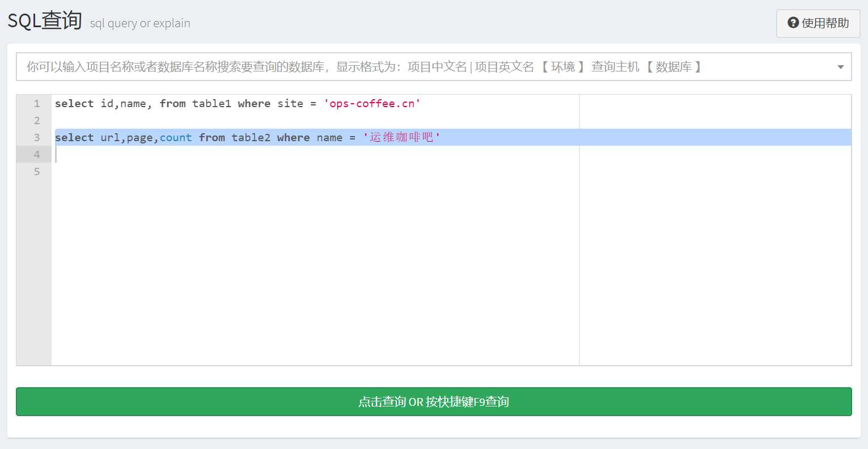Screen dimensions: 868x449
Task: Click the green 点击查询 OR 按快捷键F9查询 button
Action: coord(434,402)
